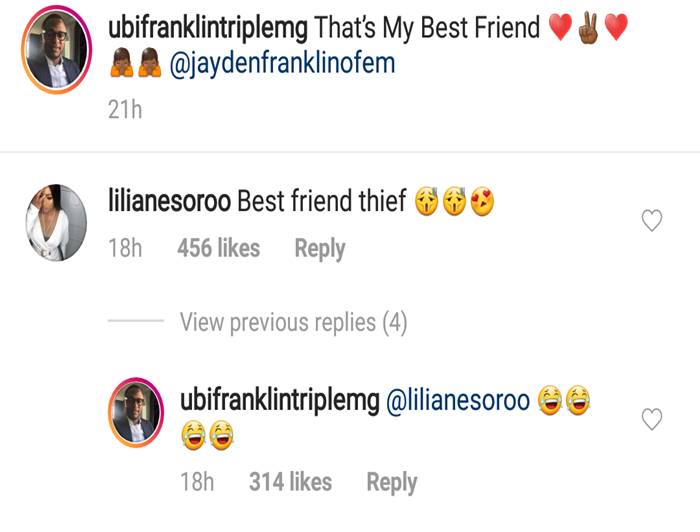Open ubifranklintriplemg username in reply

[280, 399]
